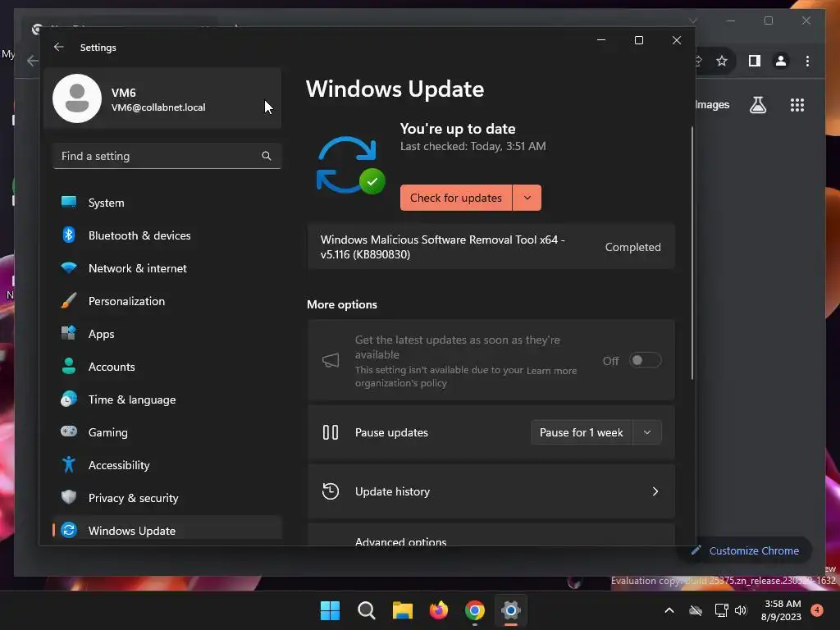Click the Update history chevron arrow

coord(655,491)
